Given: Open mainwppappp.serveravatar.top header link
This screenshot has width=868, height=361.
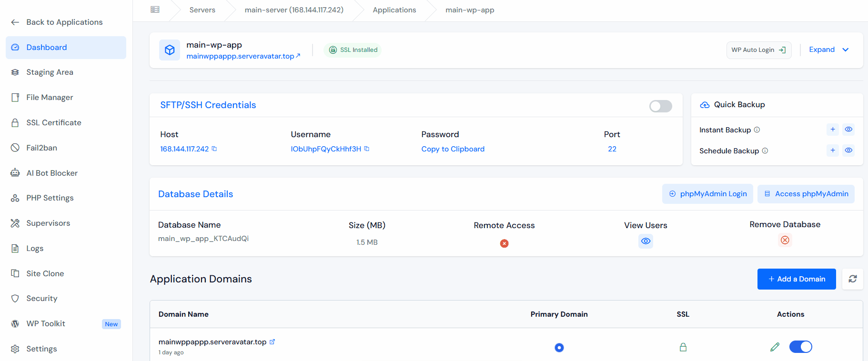Looking at the screenshot, I should pos(243,56).
